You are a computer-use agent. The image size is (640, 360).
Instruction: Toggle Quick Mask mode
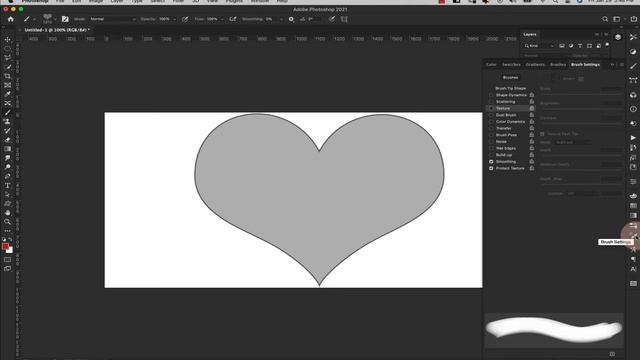click(7, 260)
